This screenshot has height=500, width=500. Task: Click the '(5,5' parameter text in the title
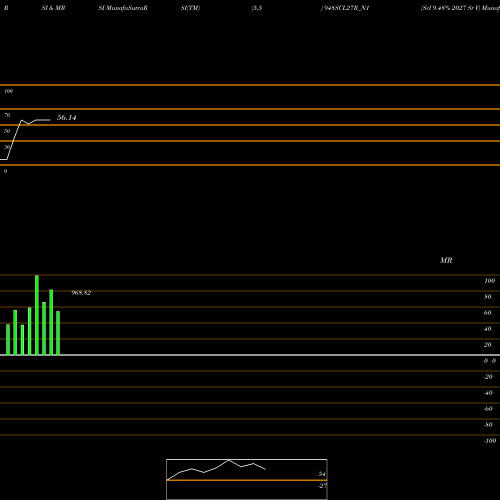point(257,8)
